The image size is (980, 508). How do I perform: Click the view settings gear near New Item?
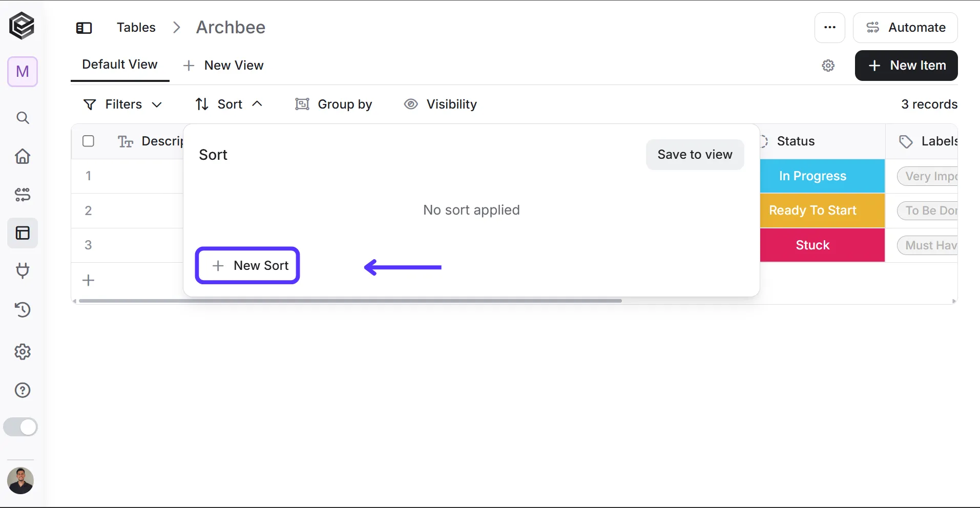click(x=828, y=66)
